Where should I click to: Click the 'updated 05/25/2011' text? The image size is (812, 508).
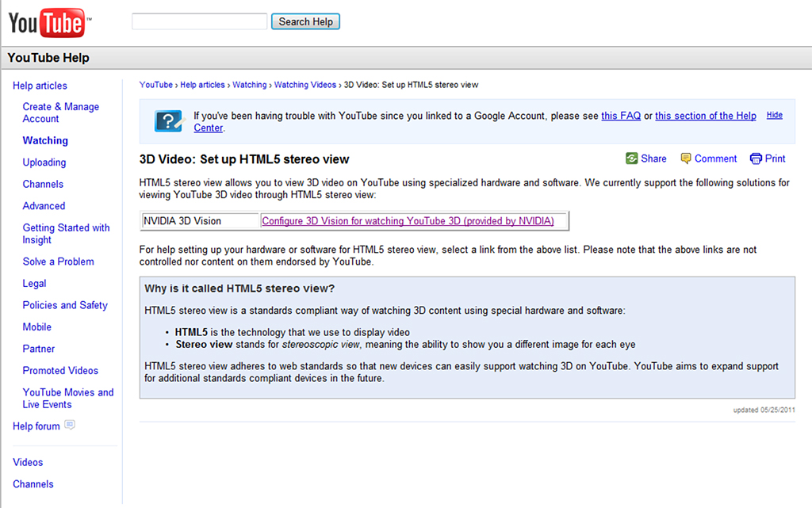pos(764,411)
